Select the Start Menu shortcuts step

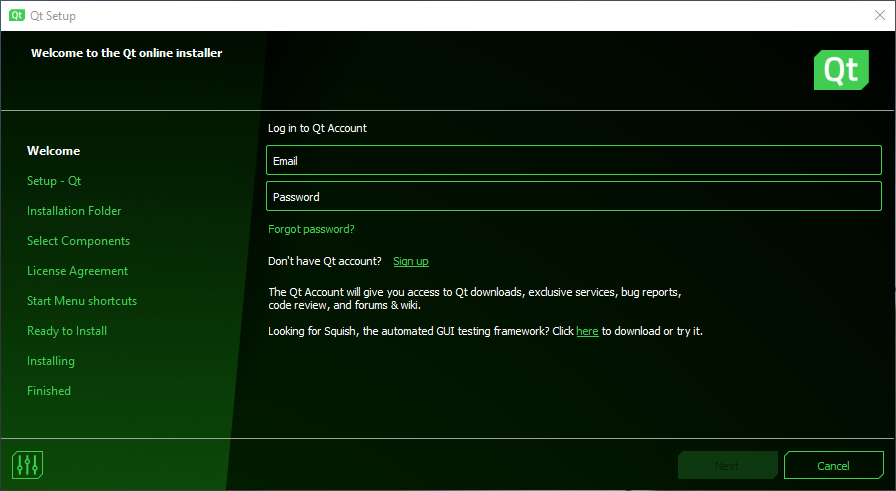(x=82, y=301)
